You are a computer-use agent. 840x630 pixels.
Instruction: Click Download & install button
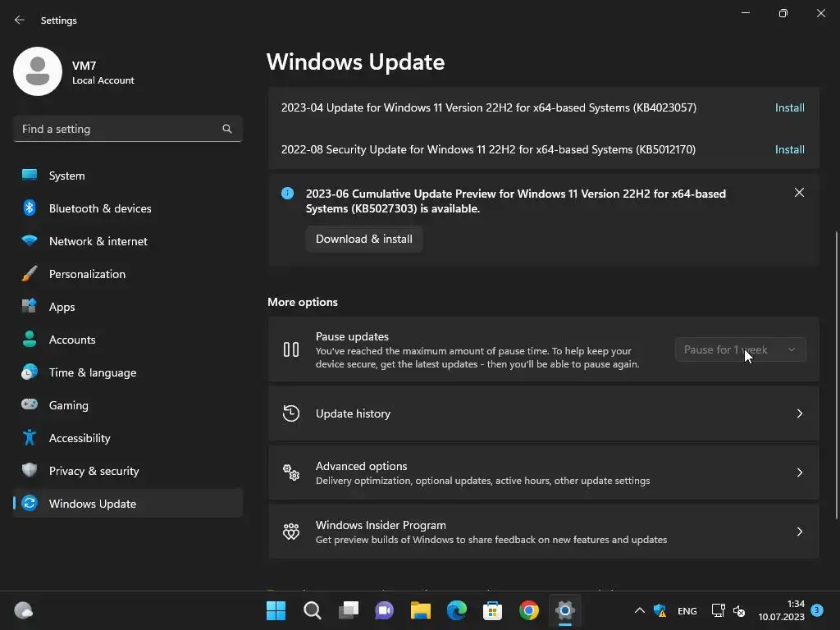tap(364, 239)
